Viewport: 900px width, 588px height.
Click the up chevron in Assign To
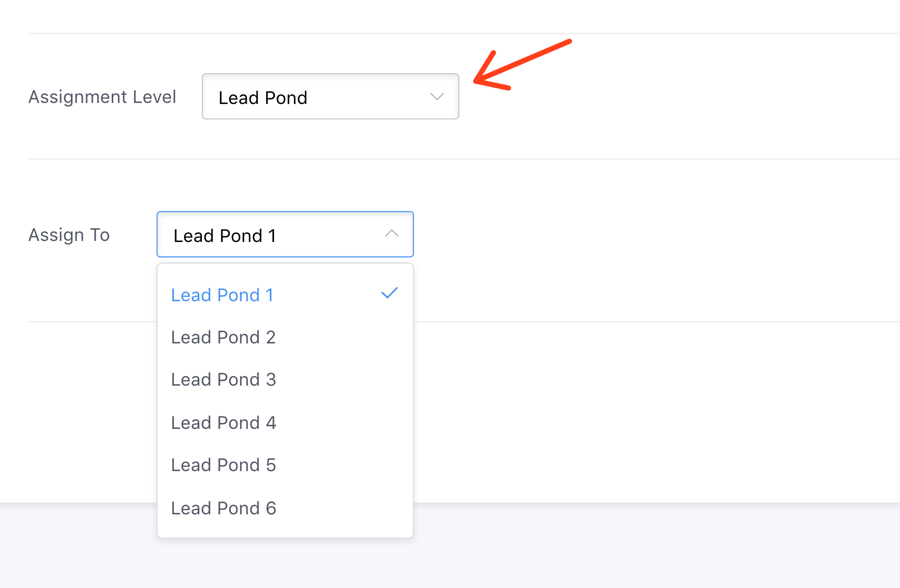click(x=392, y=234)
